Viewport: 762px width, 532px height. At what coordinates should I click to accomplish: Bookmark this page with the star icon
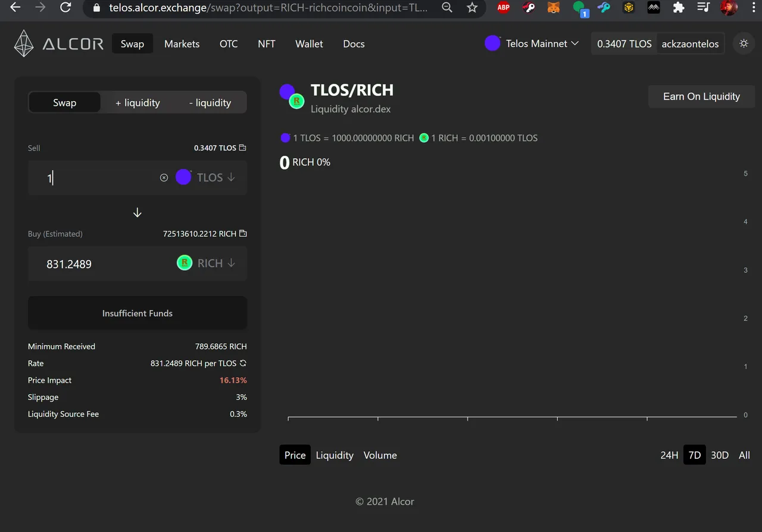472,7
